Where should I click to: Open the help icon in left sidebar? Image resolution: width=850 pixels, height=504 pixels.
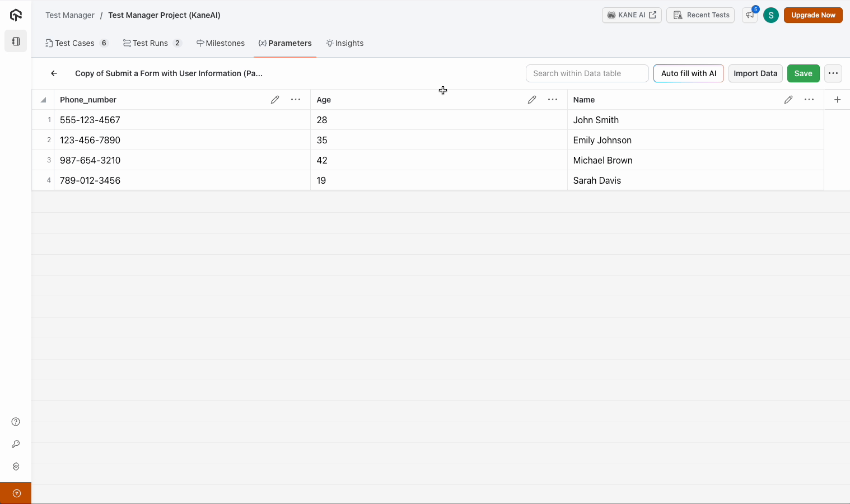16,422
